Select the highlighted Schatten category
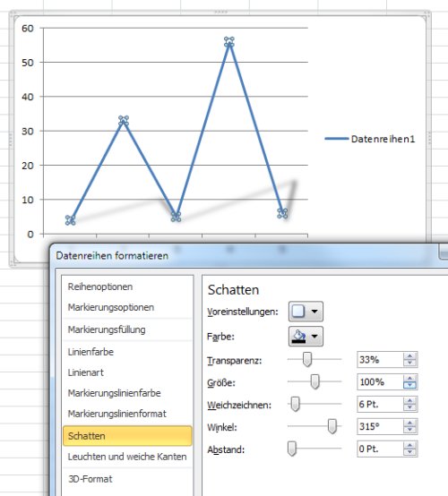448x496 pixels. [x=127, y=436]
